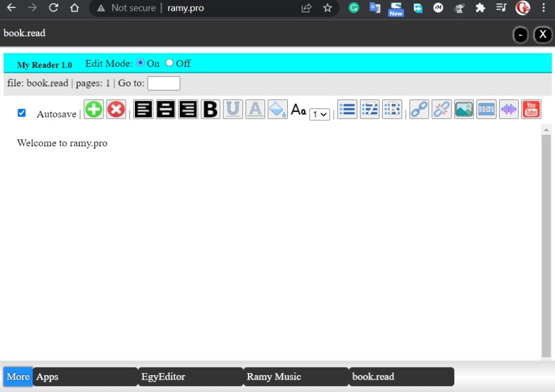Click the audio waveform icon

coord(508,109)
